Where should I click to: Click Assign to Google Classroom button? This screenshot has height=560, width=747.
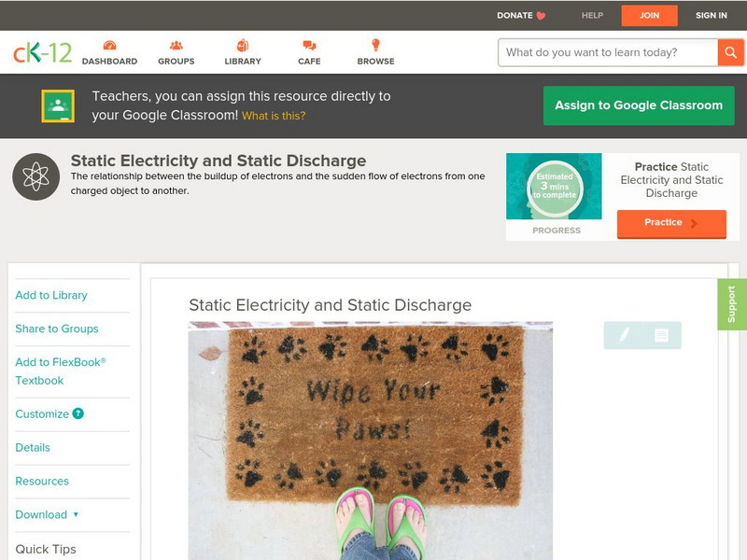pyautogui.click(x=639, y=105)
